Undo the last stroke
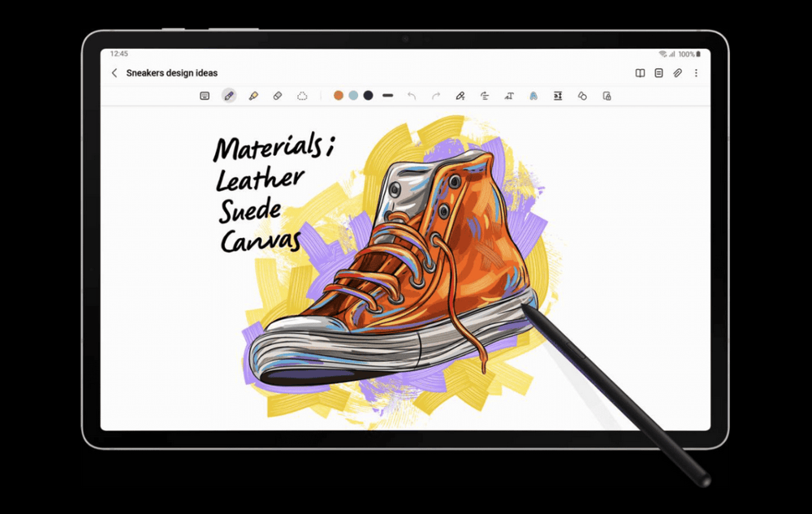This screenshot has height=514, width=812. click(412, 96)
